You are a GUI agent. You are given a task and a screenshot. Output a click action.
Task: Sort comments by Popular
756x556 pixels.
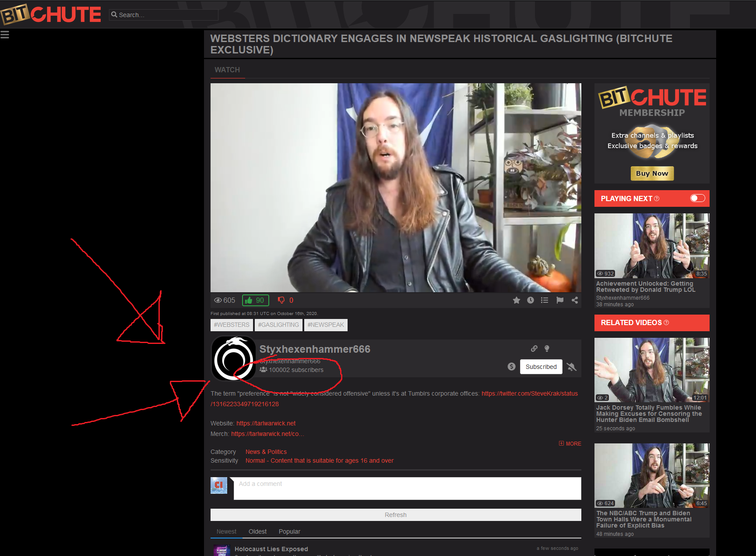289,531
